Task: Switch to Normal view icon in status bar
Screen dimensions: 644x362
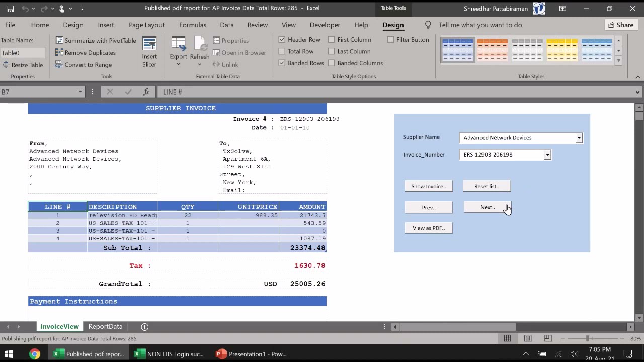Action: click(x=507, y=339)
